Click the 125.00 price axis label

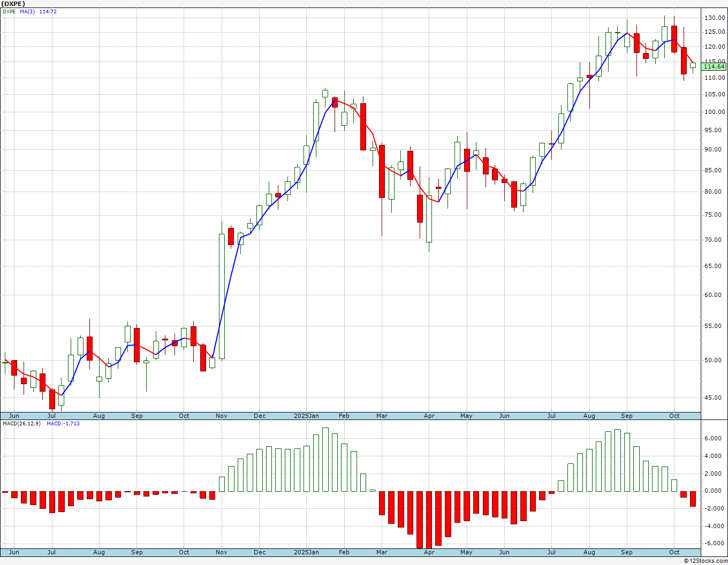715,32
